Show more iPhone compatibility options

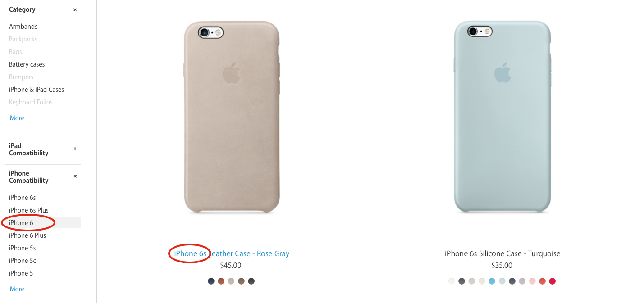tap(17, 289)
